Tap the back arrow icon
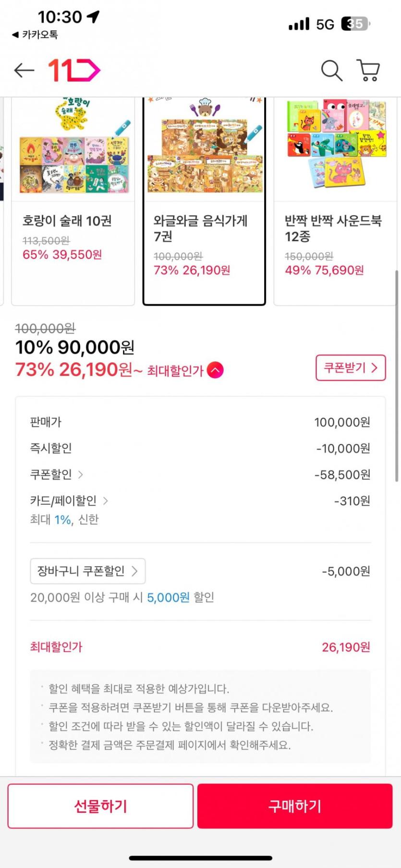 click(24, 71)
